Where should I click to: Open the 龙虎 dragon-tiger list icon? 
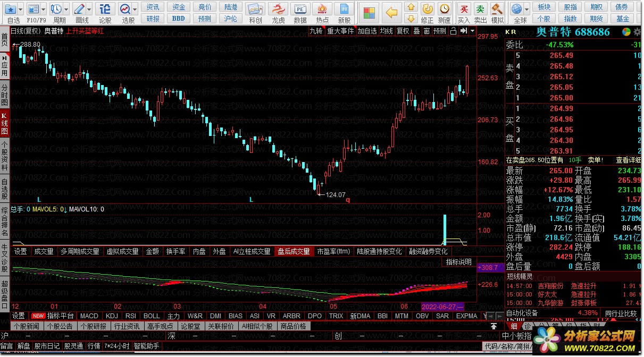(278, 9)
